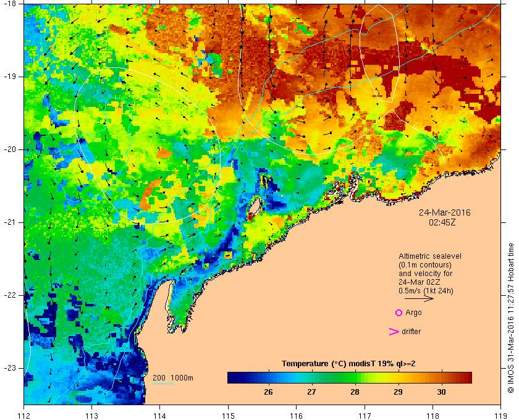This screenshot has height=420, width=519.
Task: Click the magenta Argo circle legend symbol
Action: [x=399, y=313]
